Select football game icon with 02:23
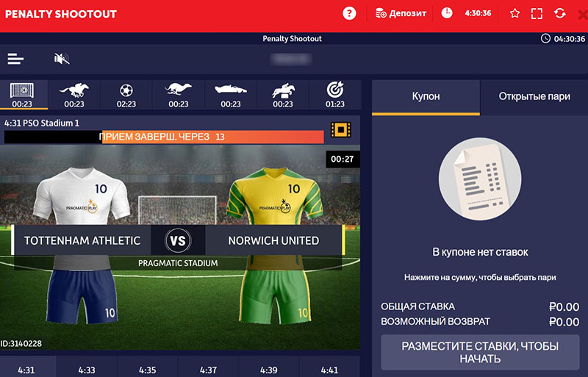588x377 pixels. coord(126,96)
